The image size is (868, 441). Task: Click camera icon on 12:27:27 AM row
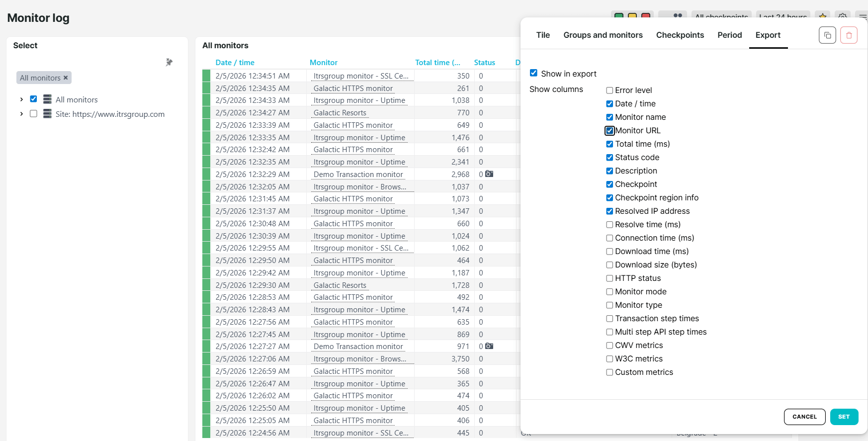point(489,346)
